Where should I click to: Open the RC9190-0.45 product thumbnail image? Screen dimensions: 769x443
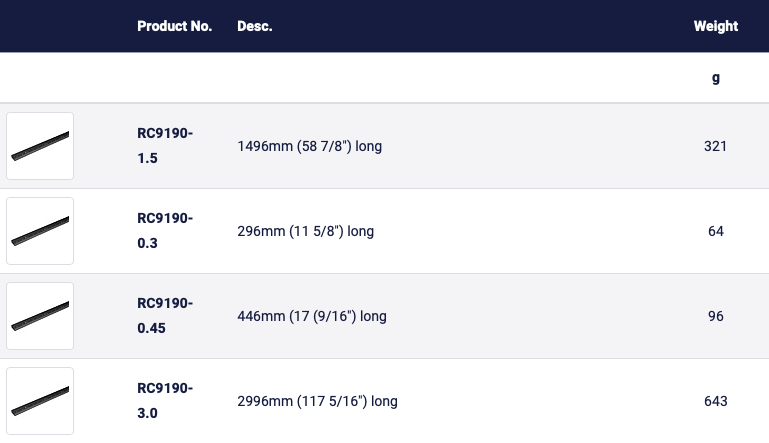click(x=40, y=316)
